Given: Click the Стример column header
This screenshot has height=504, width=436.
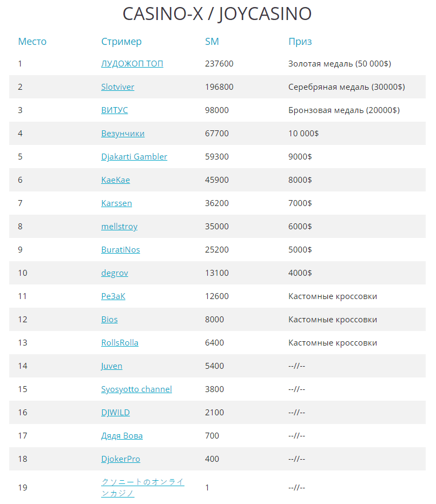Looking at the screenshot, I should [121, 42].
